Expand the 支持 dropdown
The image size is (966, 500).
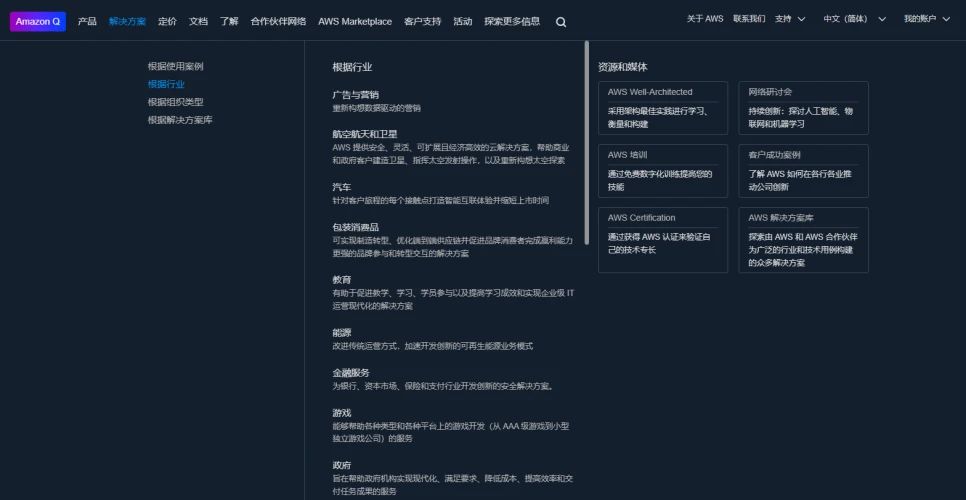tap(790, 19)
